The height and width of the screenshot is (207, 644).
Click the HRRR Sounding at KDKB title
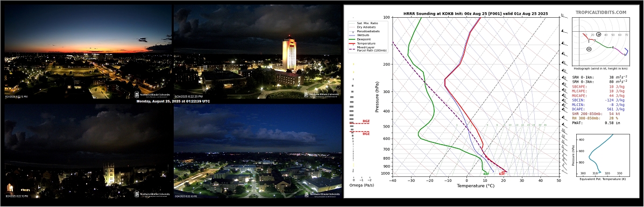click(x=476, y=13)
